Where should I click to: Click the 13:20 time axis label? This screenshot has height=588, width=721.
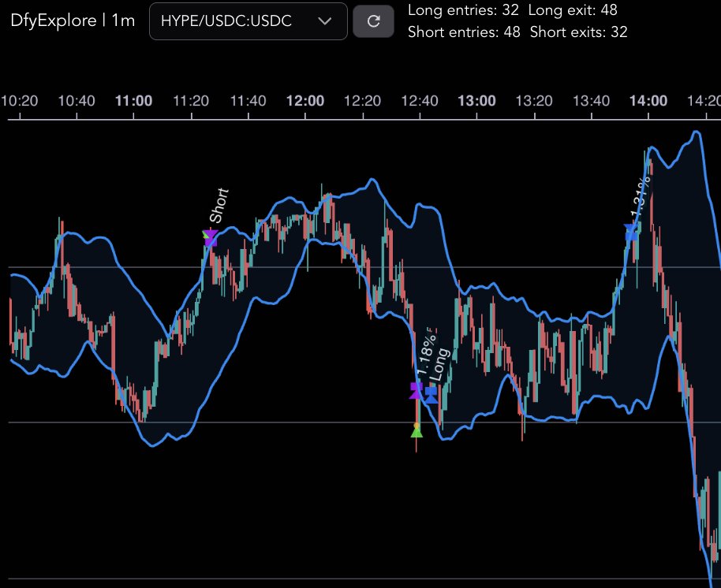tap(534, 101)
